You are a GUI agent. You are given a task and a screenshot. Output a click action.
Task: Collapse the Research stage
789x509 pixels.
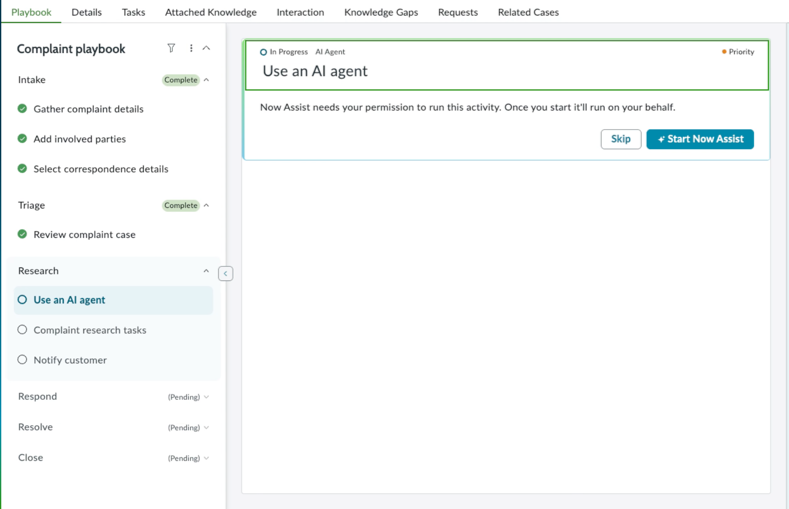tap(206, 271)
